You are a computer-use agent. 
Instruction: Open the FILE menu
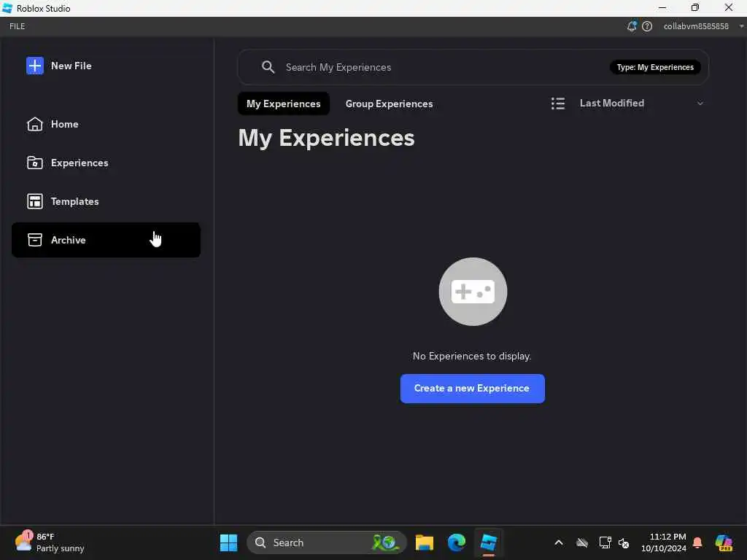coord(18,26)
